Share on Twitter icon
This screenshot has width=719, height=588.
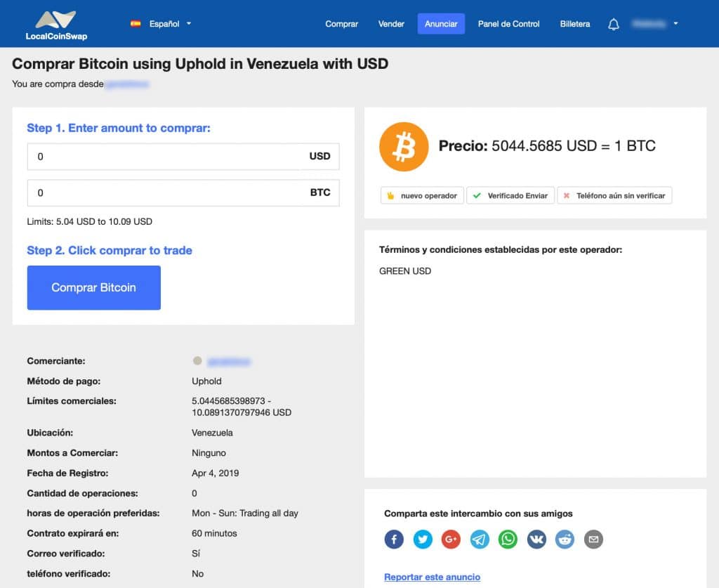423,540
